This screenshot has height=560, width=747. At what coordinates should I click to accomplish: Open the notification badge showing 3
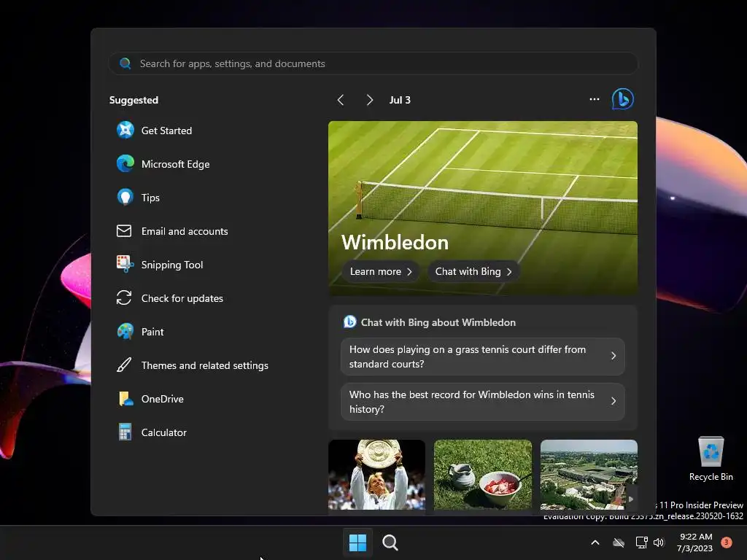[x=727, y=542]
